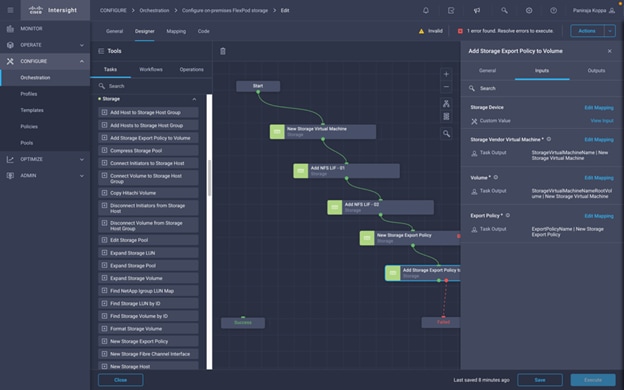
Task: Collapse the Tools panel via its icon
Action: pos(101,51)
